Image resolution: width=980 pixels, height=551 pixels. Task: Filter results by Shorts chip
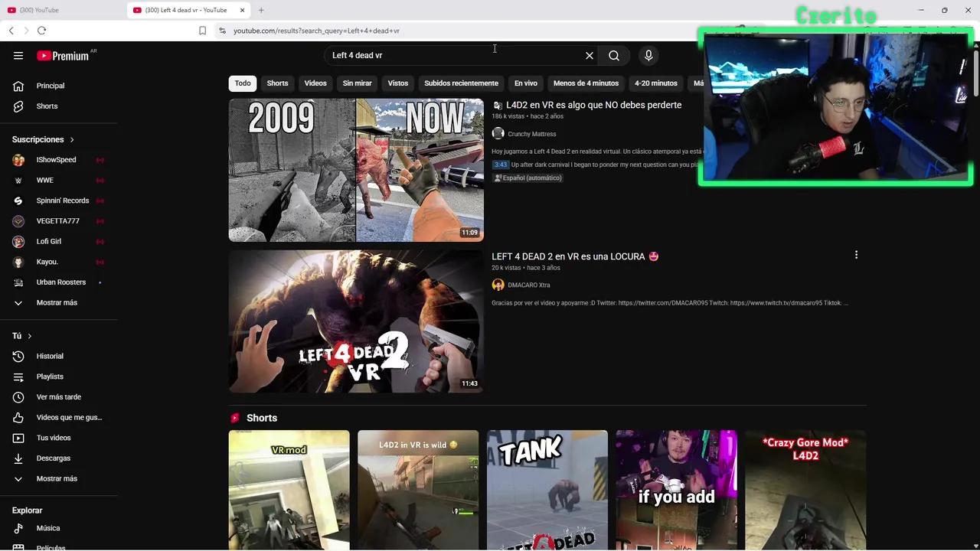277,83
